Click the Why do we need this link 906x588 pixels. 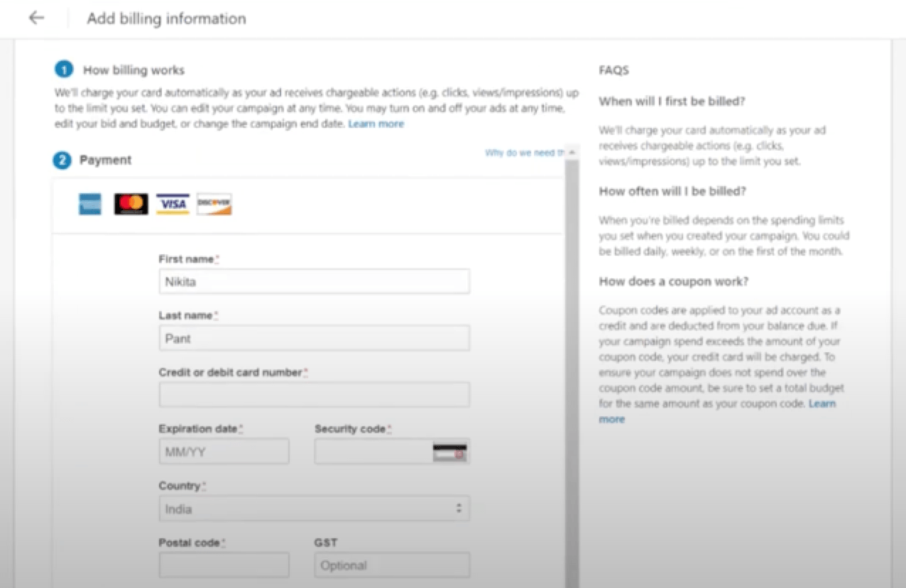click(527, 152)
